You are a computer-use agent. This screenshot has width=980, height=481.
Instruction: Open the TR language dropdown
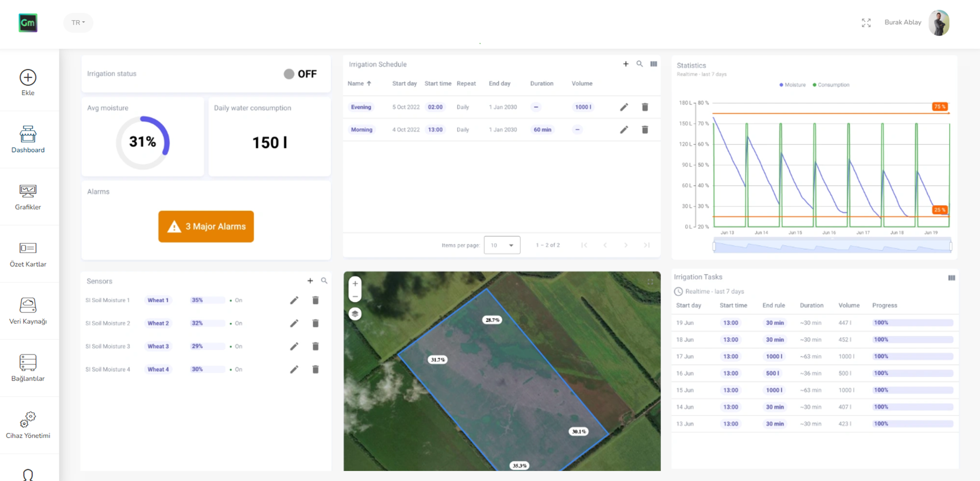78,23
